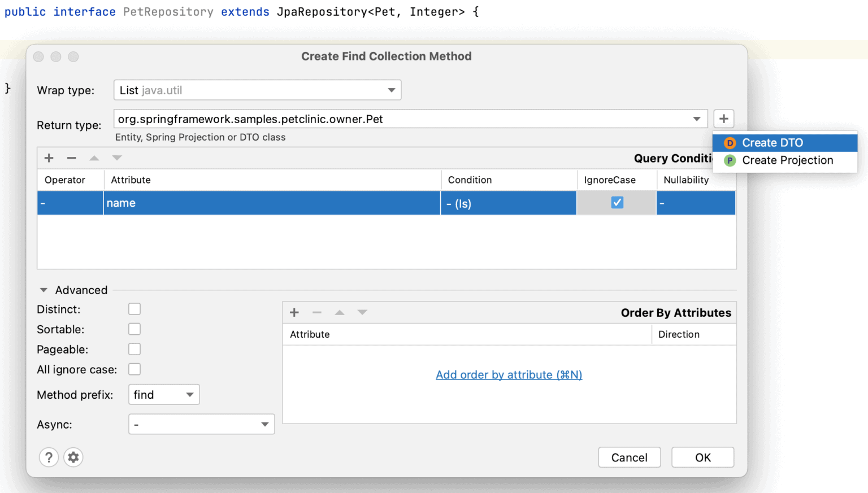Confirm the dialog with OK
The image size is (868, 493).
[x=702, y=457]
